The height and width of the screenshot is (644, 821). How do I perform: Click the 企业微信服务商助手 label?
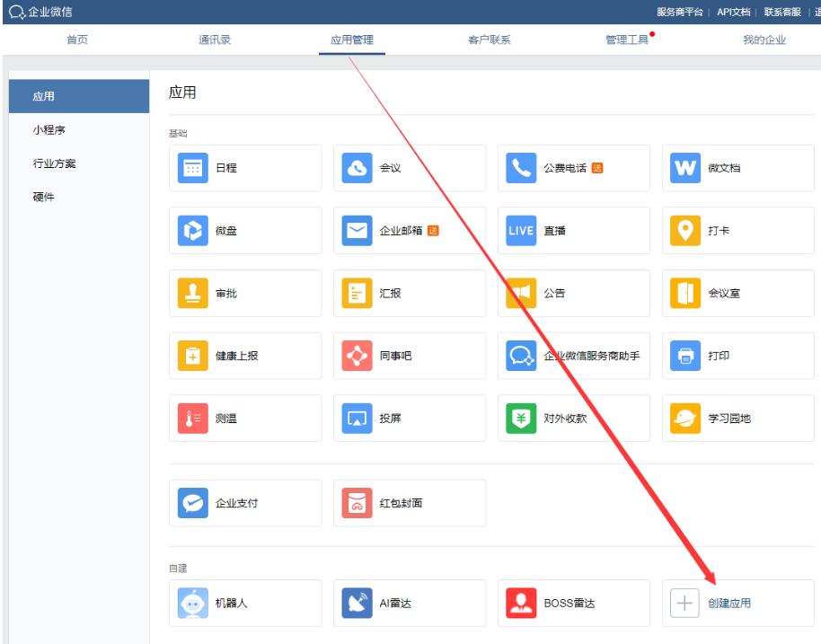click(x=592, y=356)
